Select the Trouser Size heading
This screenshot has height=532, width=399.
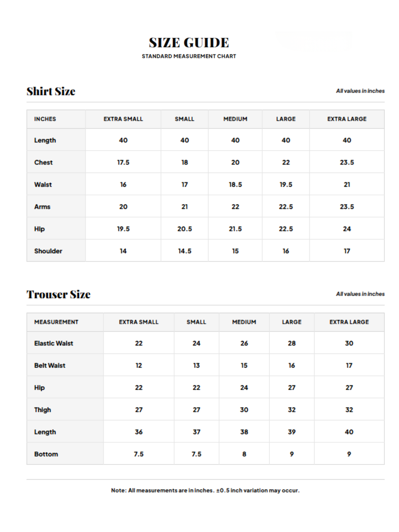point(59,294)
